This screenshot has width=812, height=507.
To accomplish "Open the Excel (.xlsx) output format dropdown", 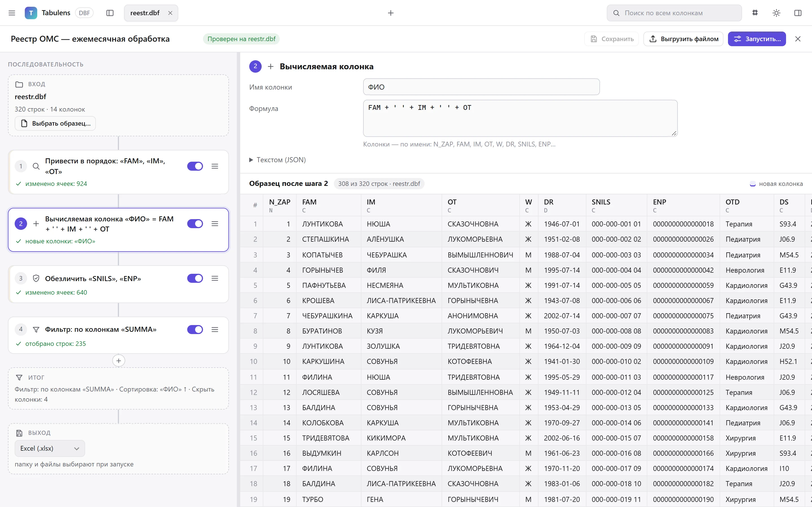I will 50,448.
